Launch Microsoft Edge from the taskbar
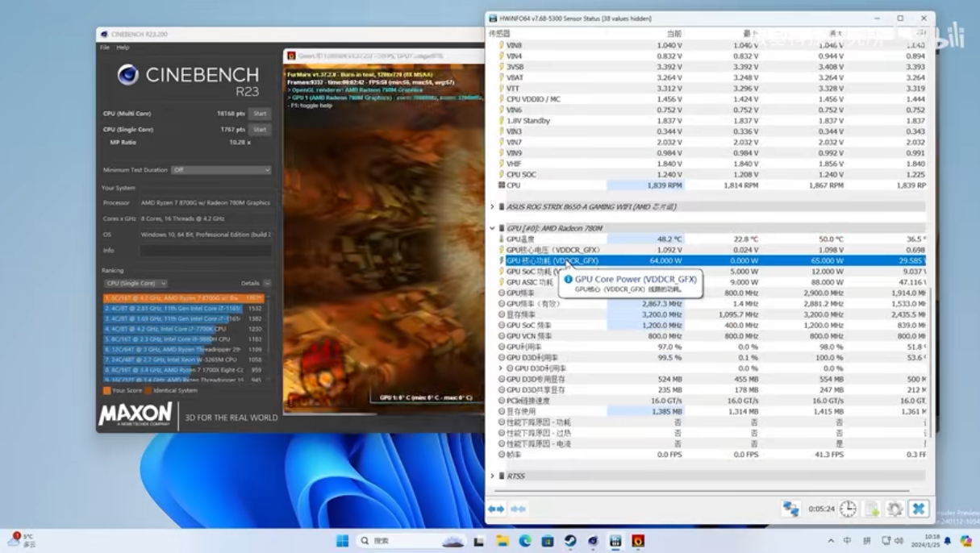Viewport: 980px width, 553px height. [x=525, y=541]
